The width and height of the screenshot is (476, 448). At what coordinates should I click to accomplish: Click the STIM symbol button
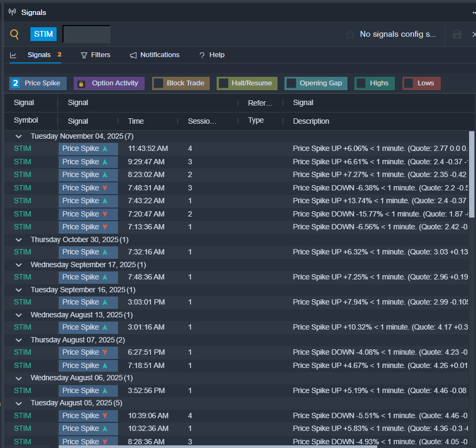coord(43,34)
